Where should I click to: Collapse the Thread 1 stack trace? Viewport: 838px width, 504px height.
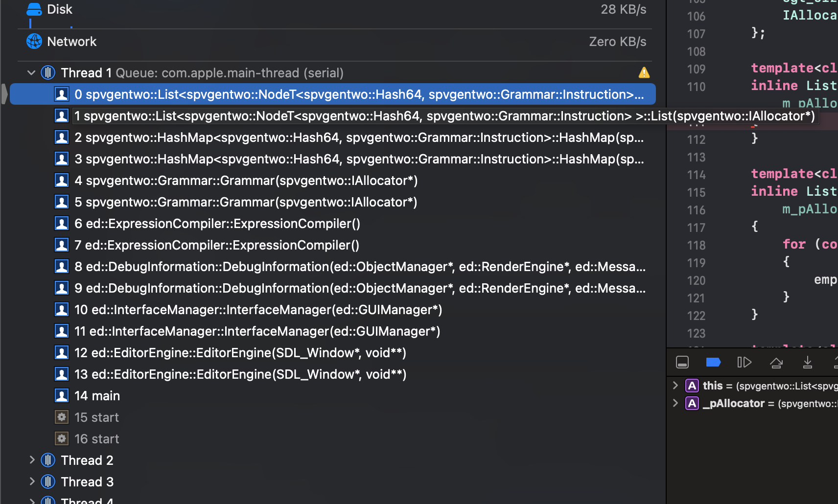[x=31, y=72]
